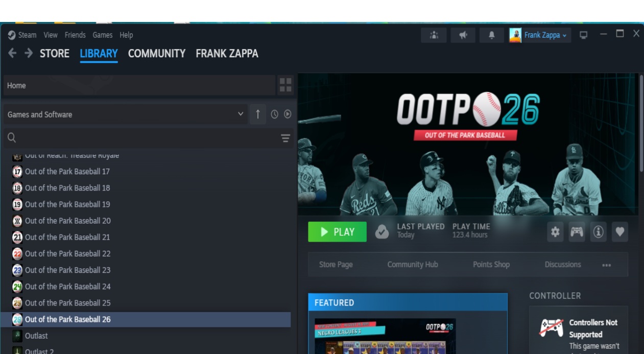Click the Outlast game icon
This screenshot has width=644, height=354.
coord(17,336)
